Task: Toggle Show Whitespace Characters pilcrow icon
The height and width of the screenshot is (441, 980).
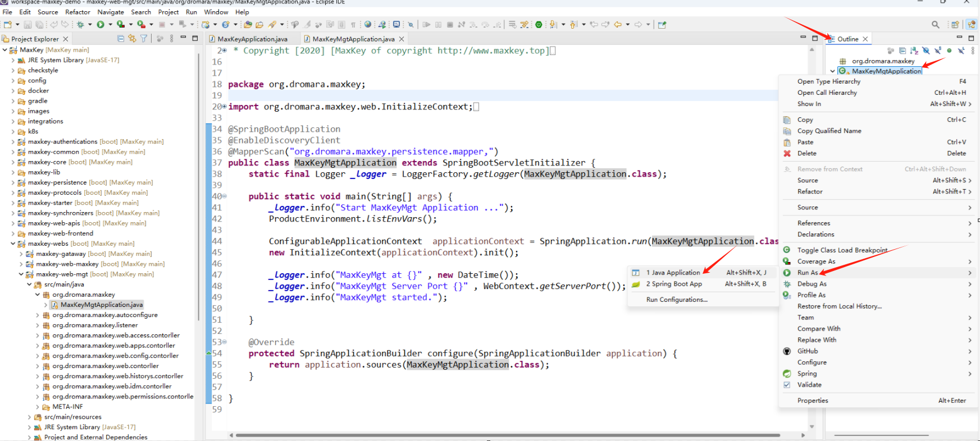Action: (353, 25)
